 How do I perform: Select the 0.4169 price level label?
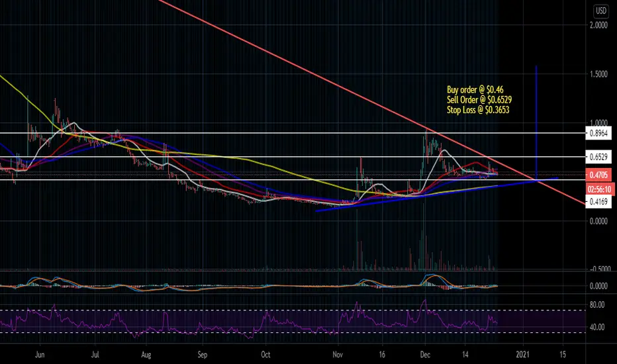(599, 203)
